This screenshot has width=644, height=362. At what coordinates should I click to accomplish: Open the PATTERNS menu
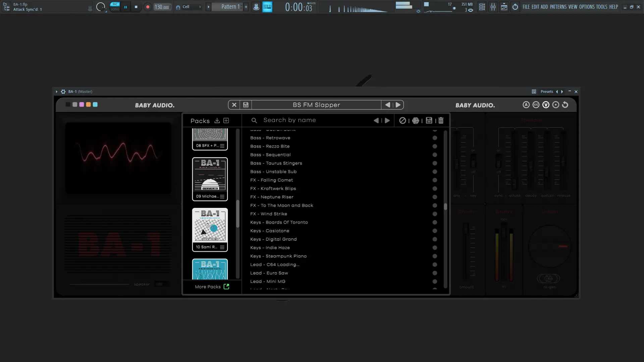click(558, 7)
